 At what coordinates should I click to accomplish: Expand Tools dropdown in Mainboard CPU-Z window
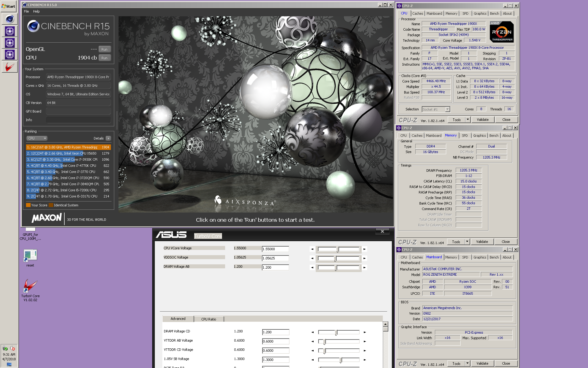coord(467,363)
